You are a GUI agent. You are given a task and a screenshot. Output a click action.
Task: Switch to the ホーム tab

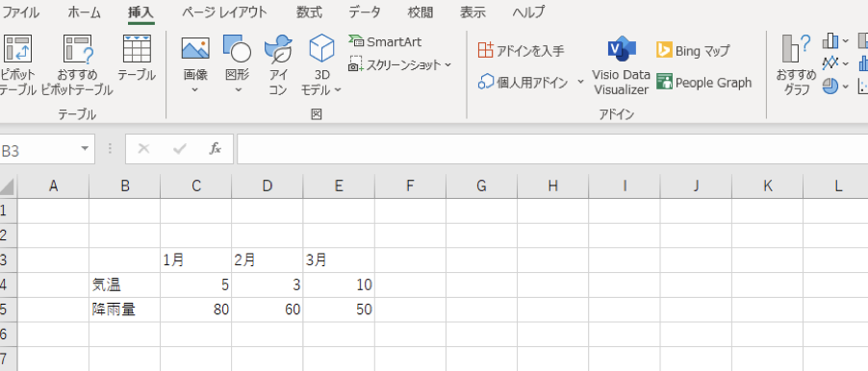click(x=84, y=12)
